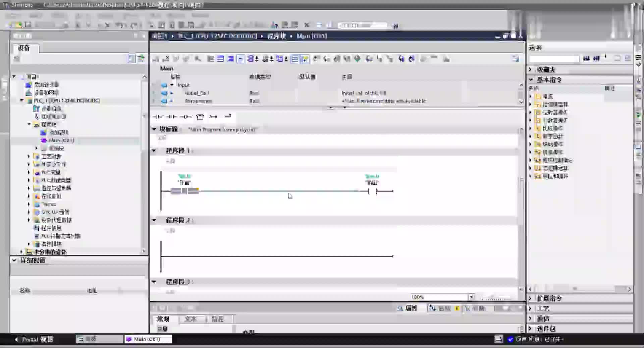
Task: Open PLC alarm text lists item
Action: [x=61, y=236]
